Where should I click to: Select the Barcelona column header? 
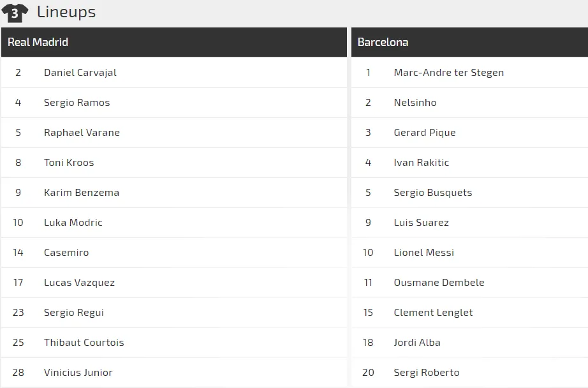383,42
